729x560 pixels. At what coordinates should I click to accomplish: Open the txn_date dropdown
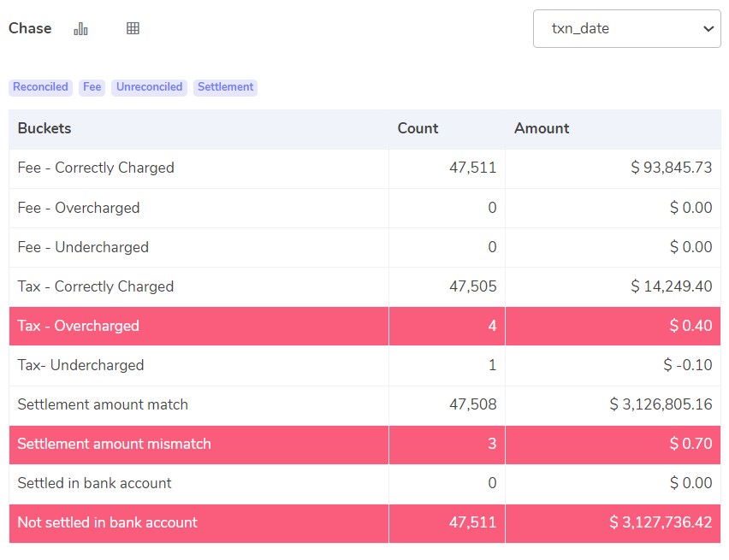pos(626,29)
